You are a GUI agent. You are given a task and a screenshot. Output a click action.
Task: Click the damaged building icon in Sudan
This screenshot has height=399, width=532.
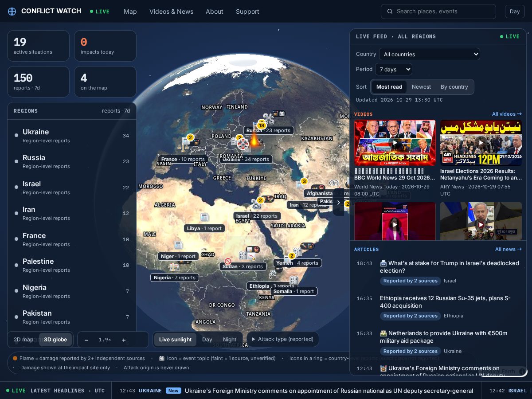[243, 255]
